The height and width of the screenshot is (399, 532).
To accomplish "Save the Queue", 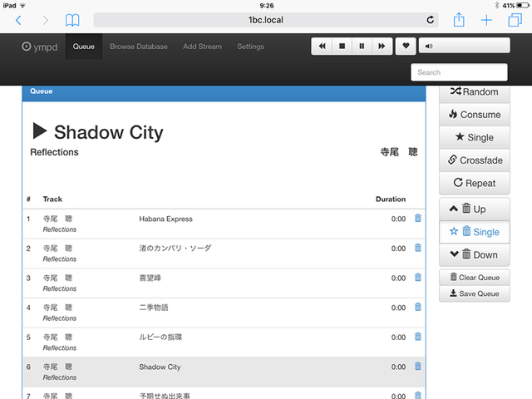I will [x=475, y=293].
